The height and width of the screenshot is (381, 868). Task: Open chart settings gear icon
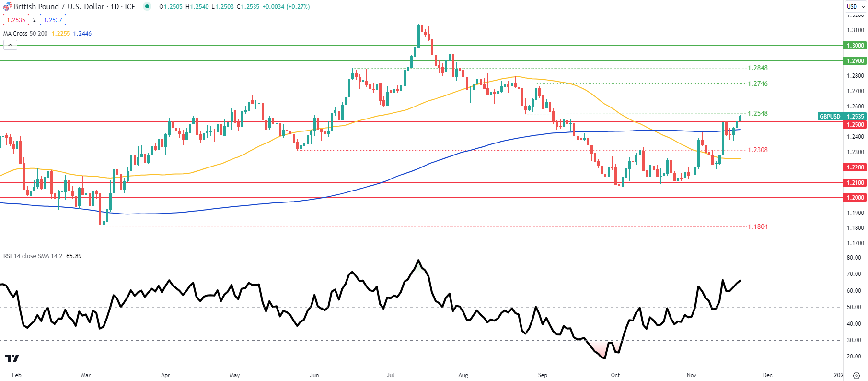tap(856, 375)
